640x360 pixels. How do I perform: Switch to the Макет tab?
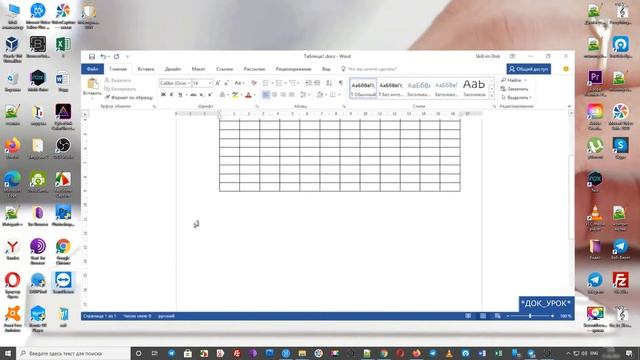[198, 69]
